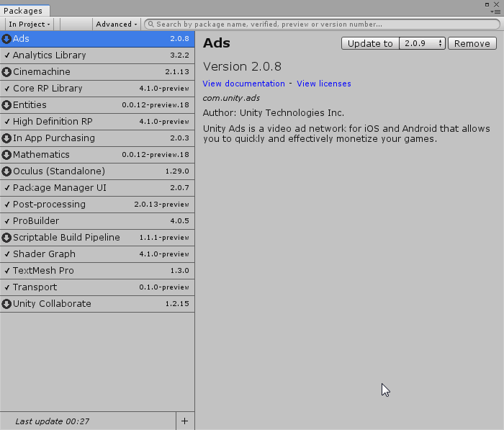Select the Mathematics package
The height and width of the screenshot is (430, 504).
pyautogui.click(x=97, y=155)
